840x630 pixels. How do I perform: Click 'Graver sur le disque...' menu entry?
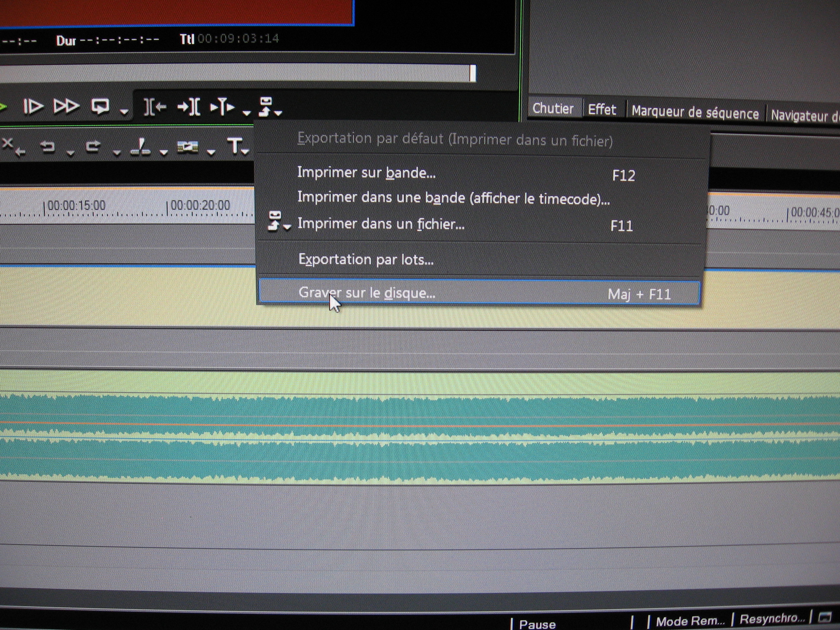pyautogui.click(x=479, y=292)
